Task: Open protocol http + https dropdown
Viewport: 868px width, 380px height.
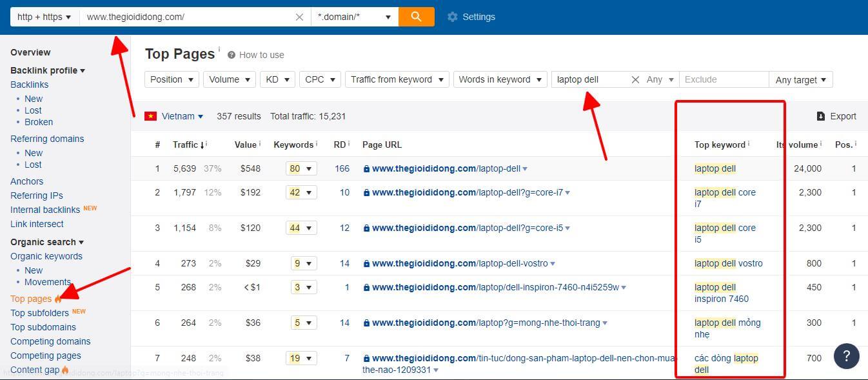Action: [x=44, y=17]
